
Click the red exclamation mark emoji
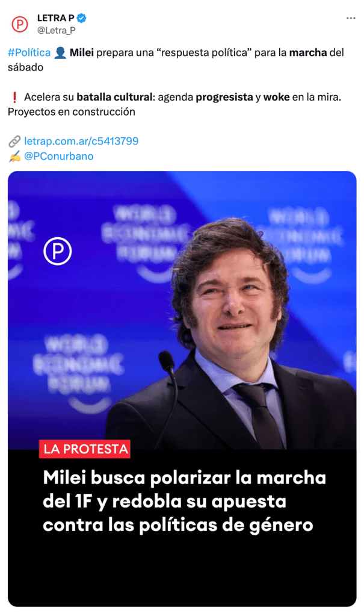tap(14, 97)
